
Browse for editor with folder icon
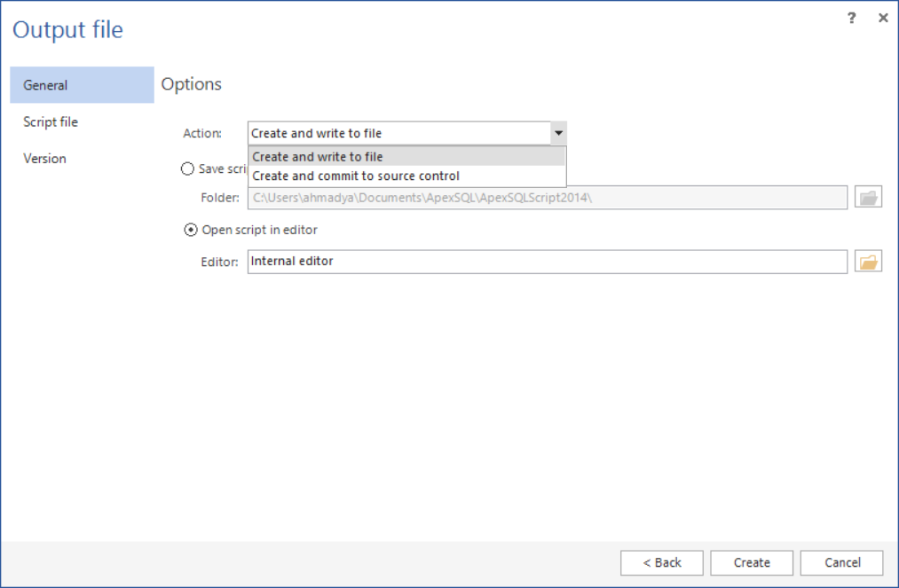[x=869, y=262]
